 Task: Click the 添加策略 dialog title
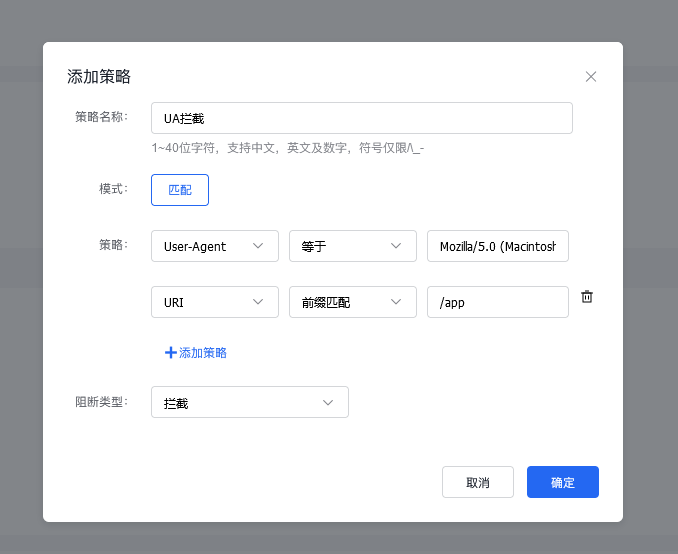pyautogui.click(x=99, y=77)
